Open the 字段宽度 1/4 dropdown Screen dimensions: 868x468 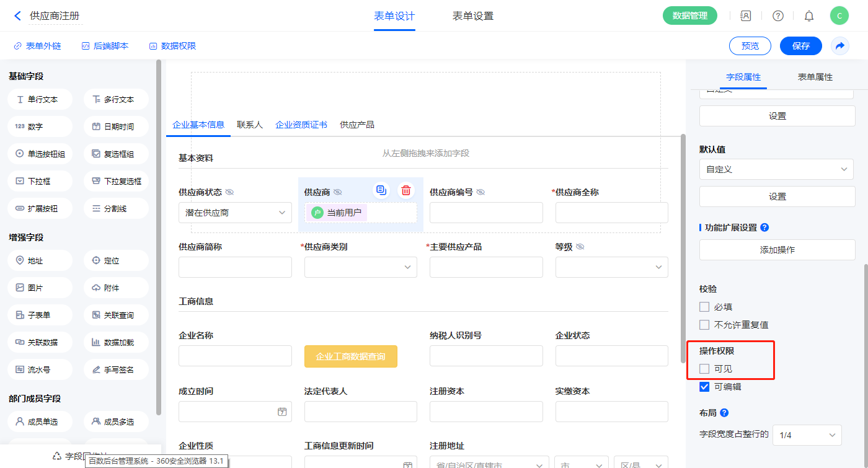coord(807,435)
